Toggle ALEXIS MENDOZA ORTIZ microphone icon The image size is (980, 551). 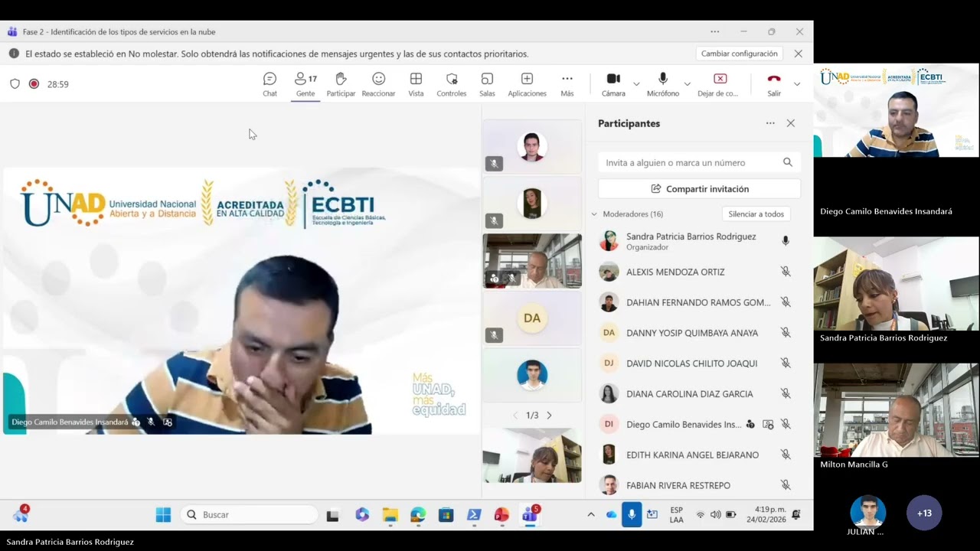click(786, 272)
